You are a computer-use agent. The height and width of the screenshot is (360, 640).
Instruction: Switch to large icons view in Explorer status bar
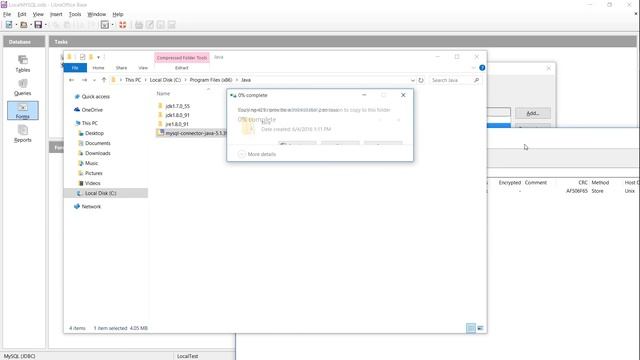480,328
